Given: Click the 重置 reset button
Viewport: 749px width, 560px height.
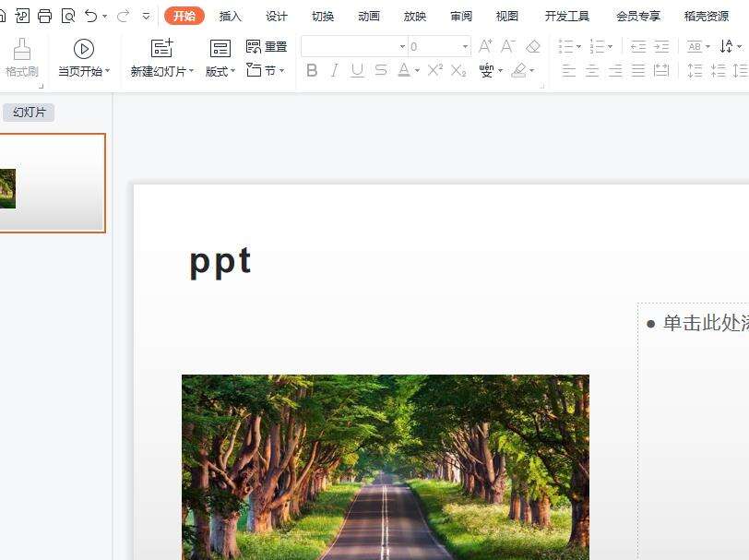Looking at the screenshot, I should click(x=266, y=47).
